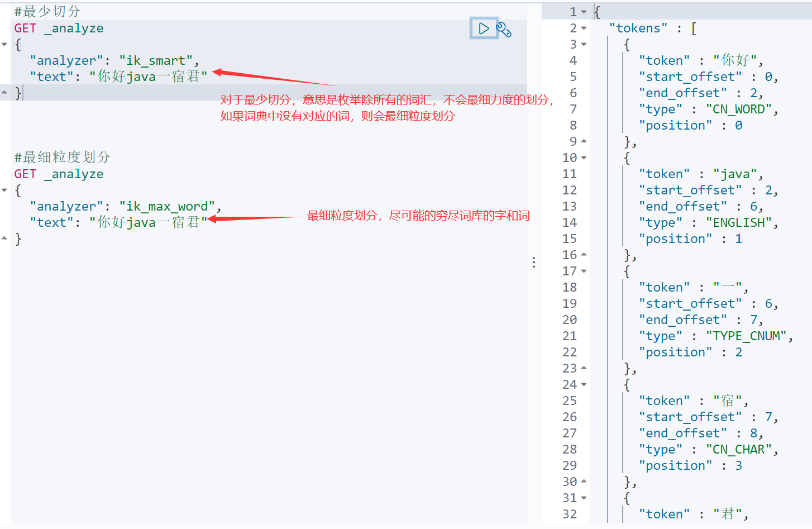812x529 pixels.
Task: Click the text value in second request
Action: (149, 222)
